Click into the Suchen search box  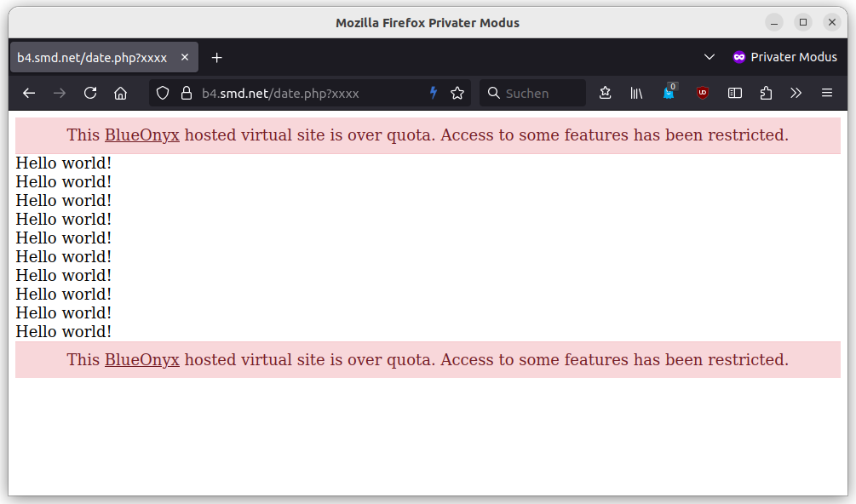point(532,94)
